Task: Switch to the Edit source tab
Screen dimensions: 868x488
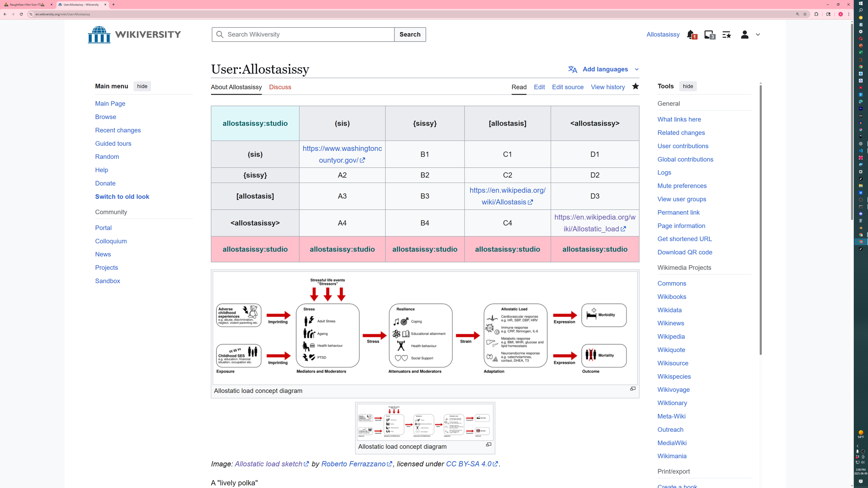Action: click(568, 87)
